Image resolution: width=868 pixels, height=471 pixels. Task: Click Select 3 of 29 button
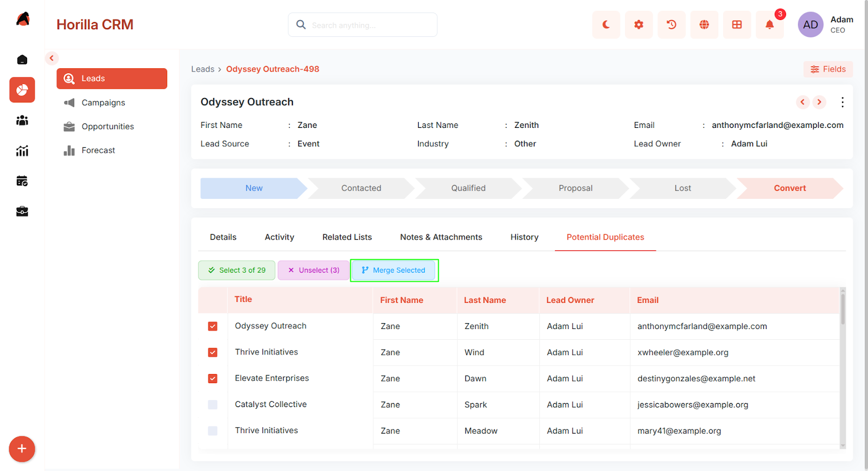(x=237, y=270)
